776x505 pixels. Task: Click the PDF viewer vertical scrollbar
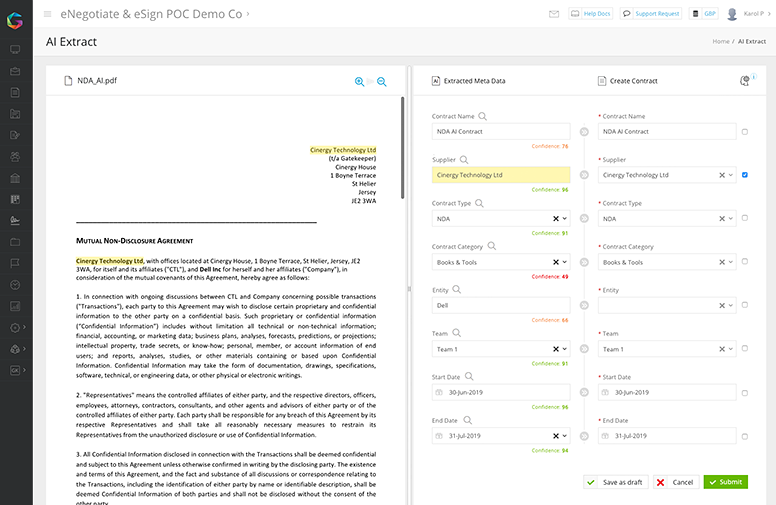click(x=402, y=148)
